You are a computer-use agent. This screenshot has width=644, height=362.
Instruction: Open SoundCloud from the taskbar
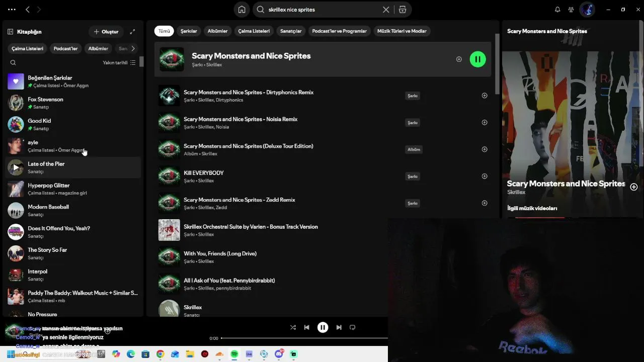[x=219, y=354]
